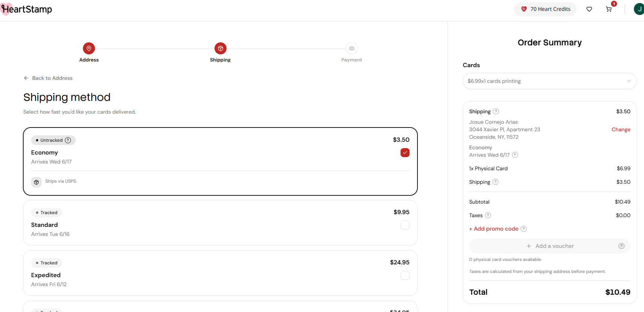Select the Standard option title
644x312 pixels.
(x=44, y=225)
